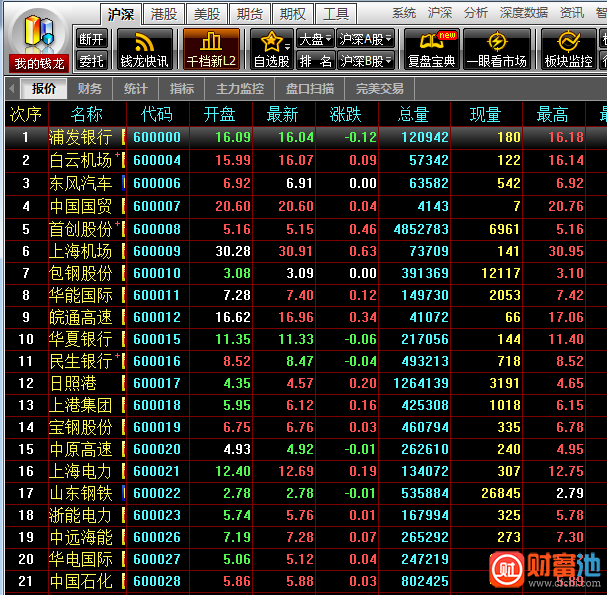This screenshot has height=595, width=607.
Task: Sort by the 现量 column header
Action: pos(485,115)
